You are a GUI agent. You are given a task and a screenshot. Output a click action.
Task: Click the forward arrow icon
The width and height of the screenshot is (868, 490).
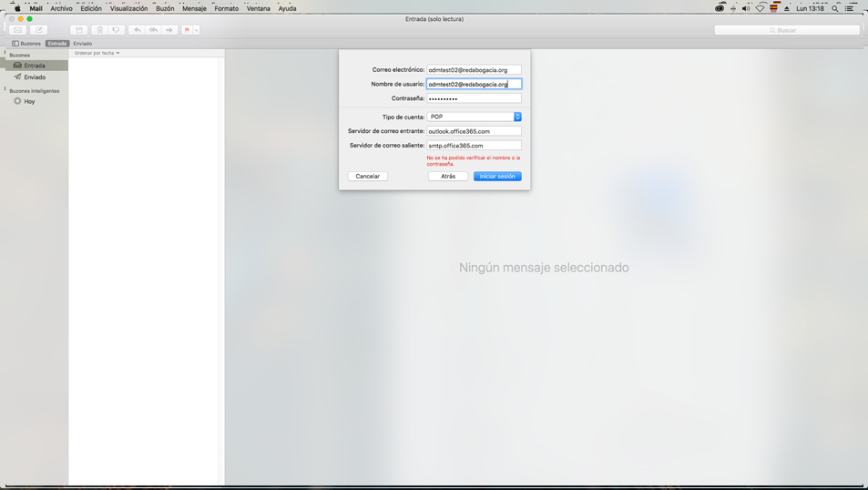point(169,30)
